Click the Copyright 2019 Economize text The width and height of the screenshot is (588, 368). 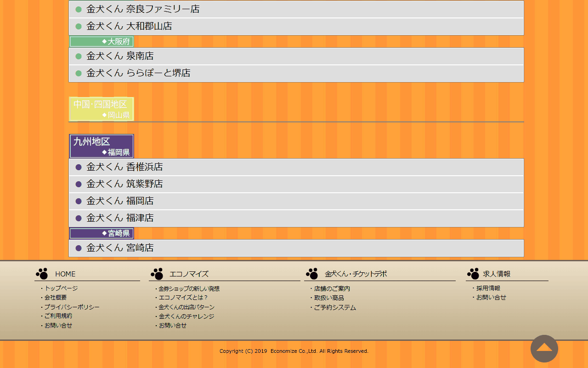click(294, 351)
